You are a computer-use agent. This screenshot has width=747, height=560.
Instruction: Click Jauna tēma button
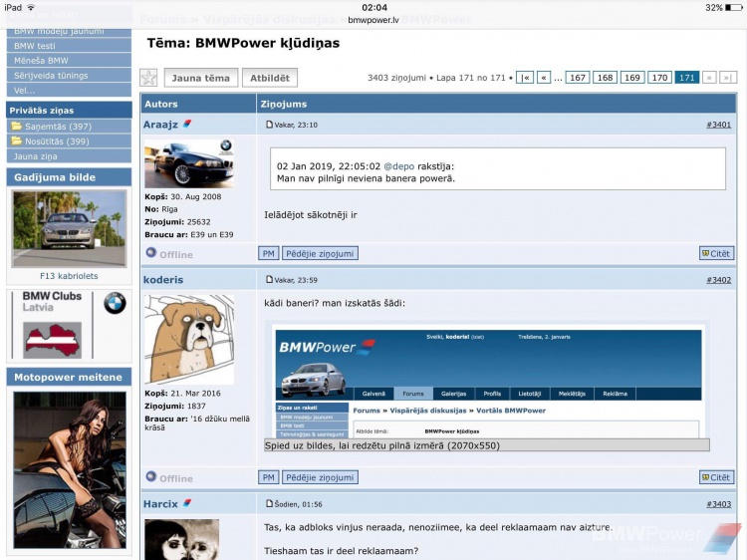(200, 78)
